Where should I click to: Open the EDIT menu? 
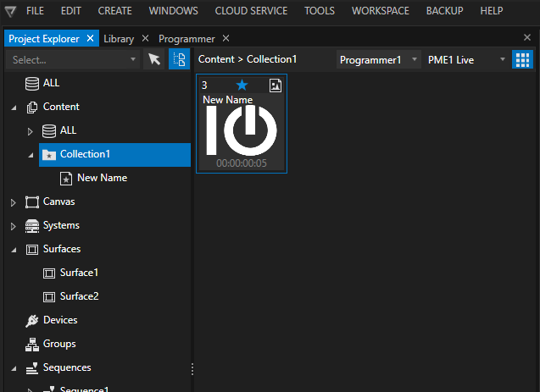(71, 11)
